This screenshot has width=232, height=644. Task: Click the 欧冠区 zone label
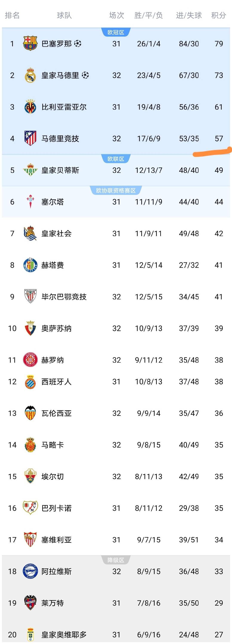[x=116, y=33]
